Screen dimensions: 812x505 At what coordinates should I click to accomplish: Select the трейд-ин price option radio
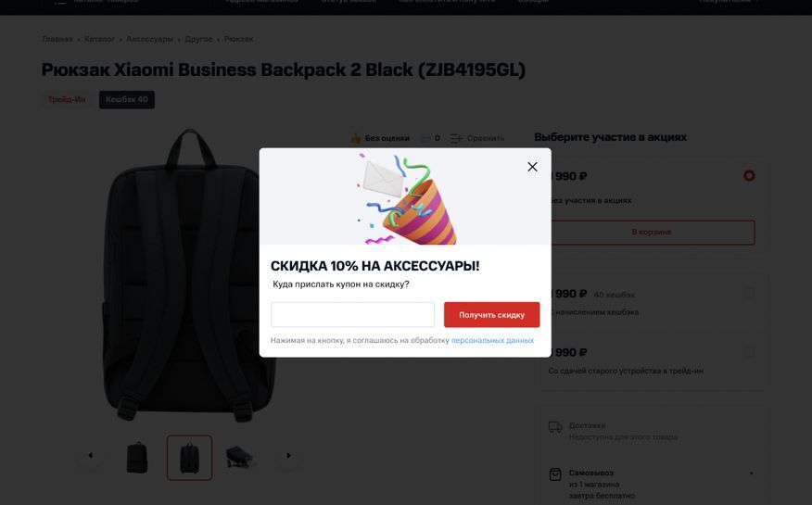coord(749,352)
